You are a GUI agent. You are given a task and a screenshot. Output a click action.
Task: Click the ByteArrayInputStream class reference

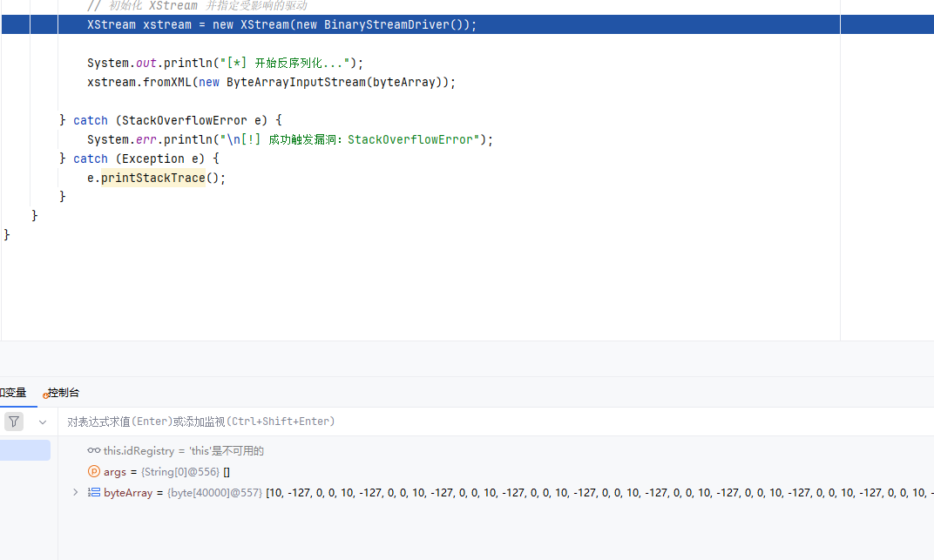(x=296, y=82)
